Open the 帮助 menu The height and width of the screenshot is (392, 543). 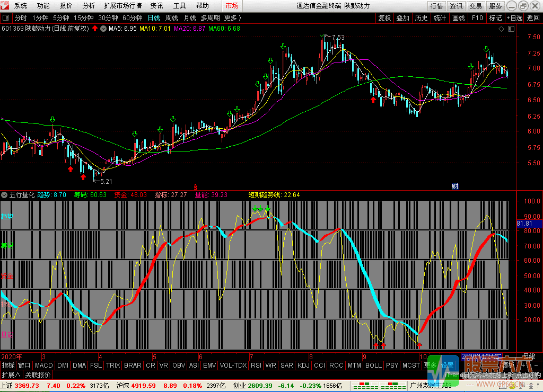point(202,6)
